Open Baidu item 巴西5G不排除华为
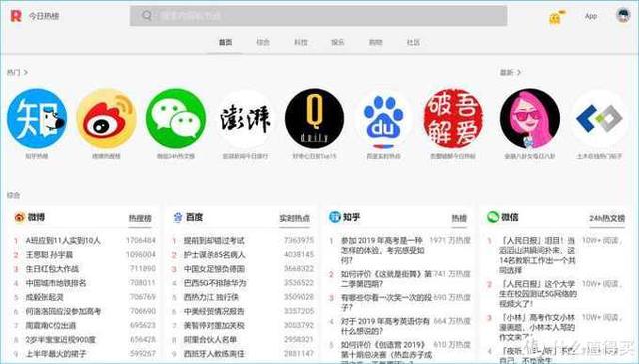The image size is (639, 364). click(215, 283)
